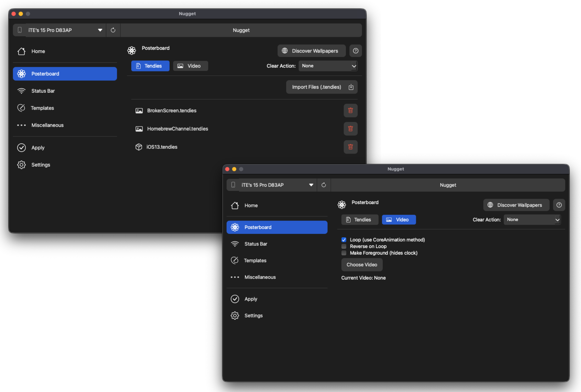Open Clear Action dropdown in back window
The image size is (581, 392).
pos(328,66)
